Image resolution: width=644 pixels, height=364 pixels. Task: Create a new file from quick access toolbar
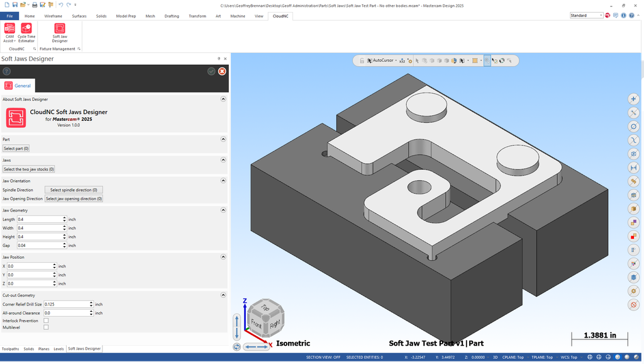click(x=7, y=5)
